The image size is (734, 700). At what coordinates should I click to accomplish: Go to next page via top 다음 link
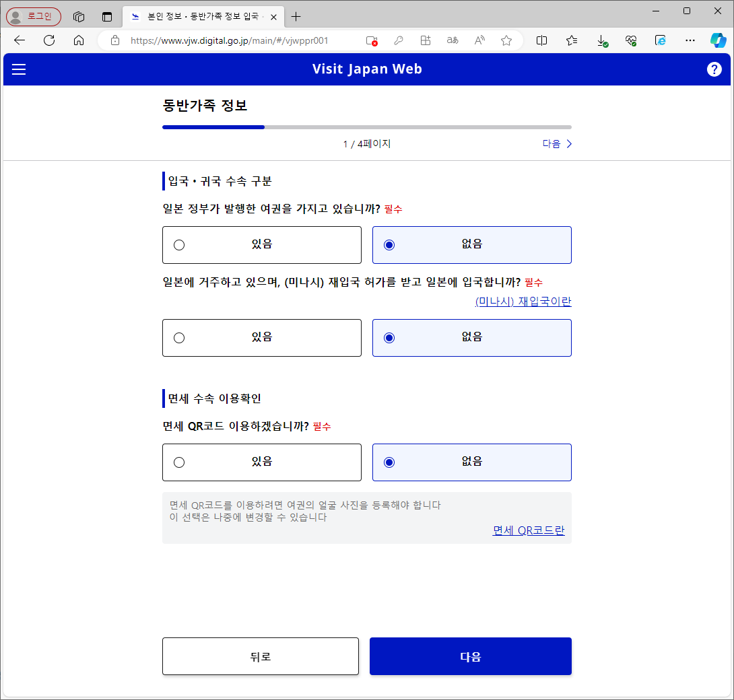[x=557, y=143]
